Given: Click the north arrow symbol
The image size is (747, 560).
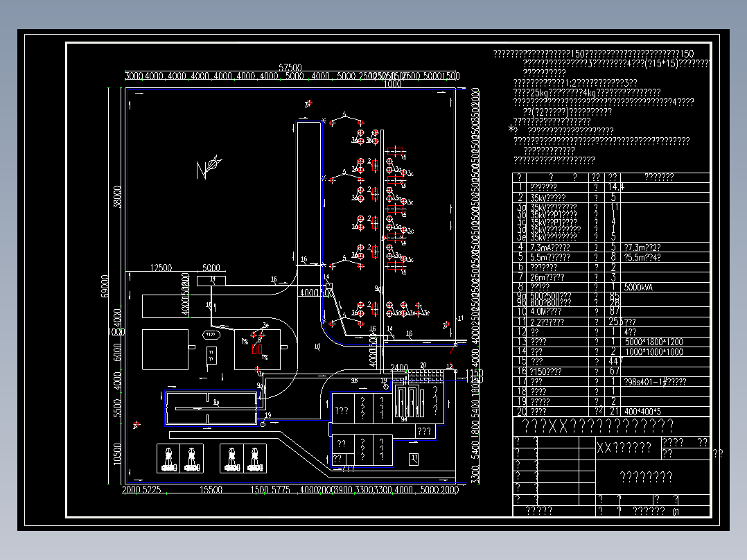Looking at the screenshot, I should (209, 167).
